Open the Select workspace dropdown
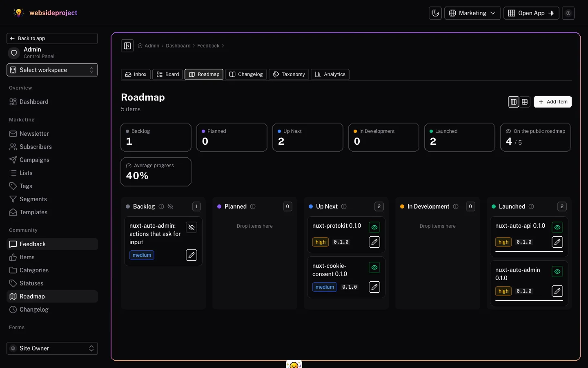This screenshot has width=588, height=368. click(52, 70)
